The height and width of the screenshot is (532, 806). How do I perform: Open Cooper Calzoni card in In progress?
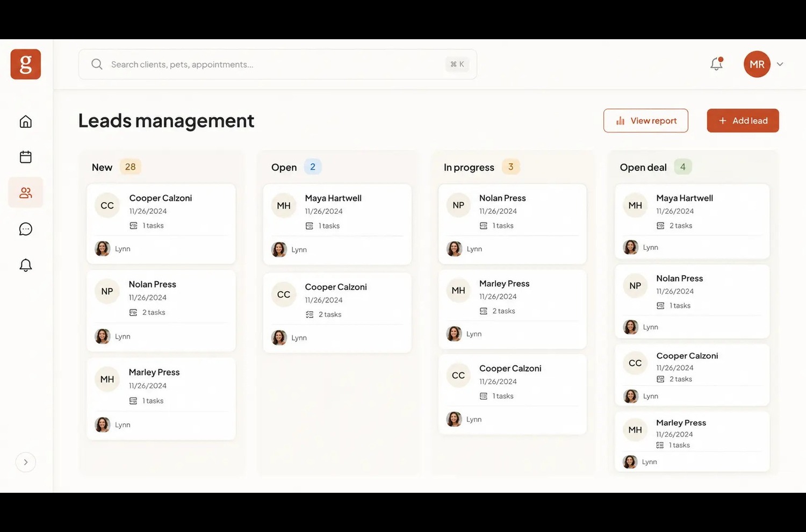[x=513, y=394]
